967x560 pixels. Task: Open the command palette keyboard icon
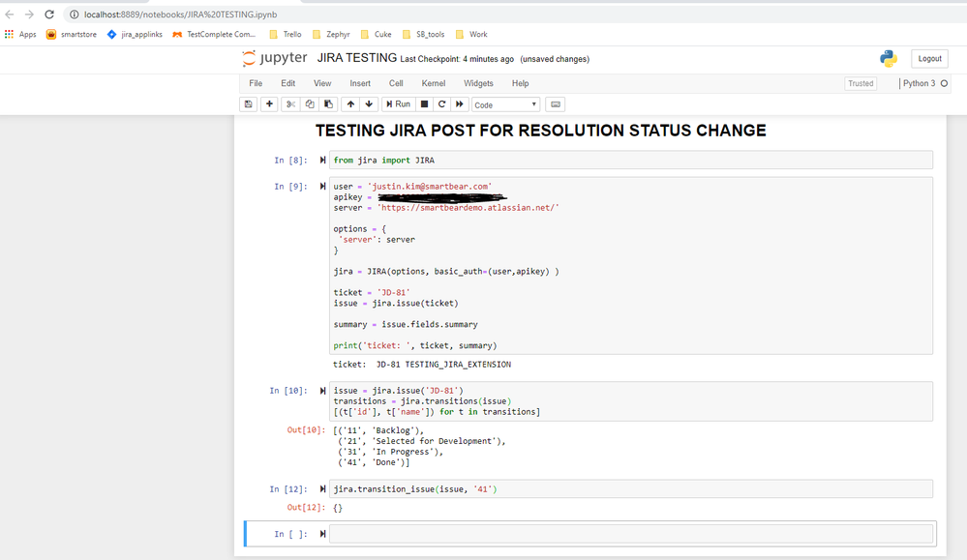(x=555, y=104)
